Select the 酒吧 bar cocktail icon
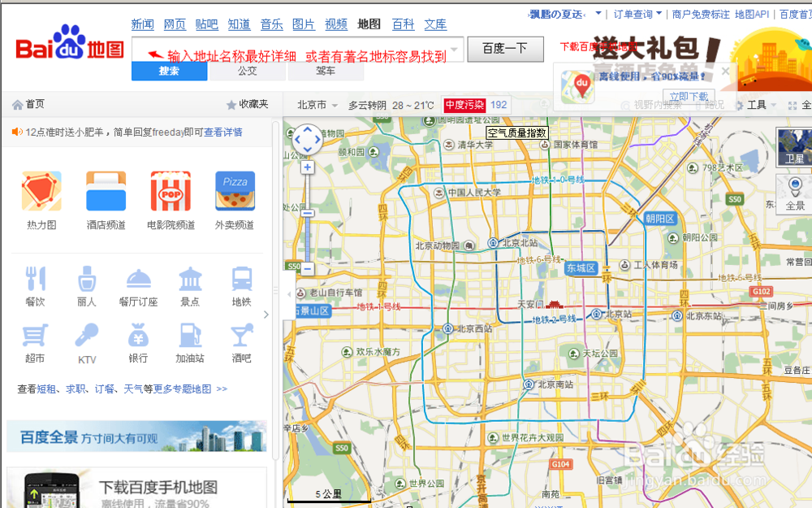Screen dimensions: 812x508 point(242,336)
